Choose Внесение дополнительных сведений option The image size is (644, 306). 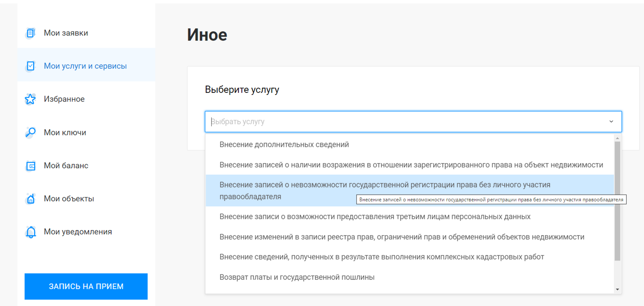[409, 144]
